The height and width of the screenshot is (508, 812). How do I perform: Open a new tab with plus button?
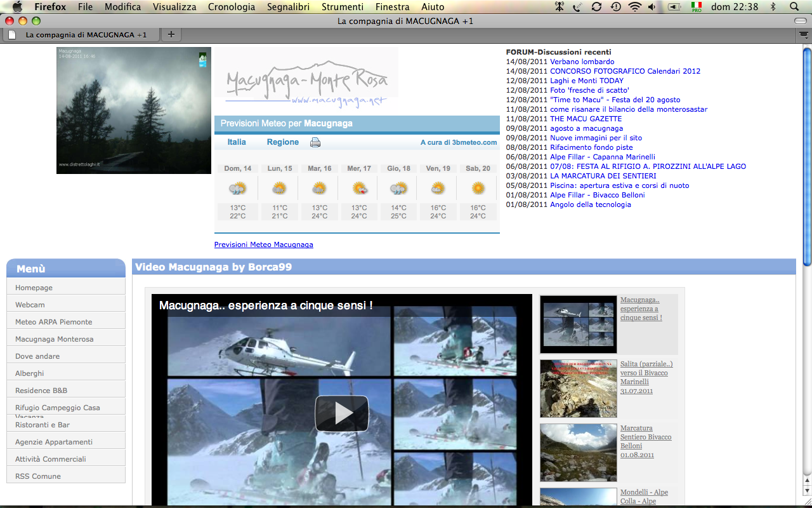pos(171,34)
